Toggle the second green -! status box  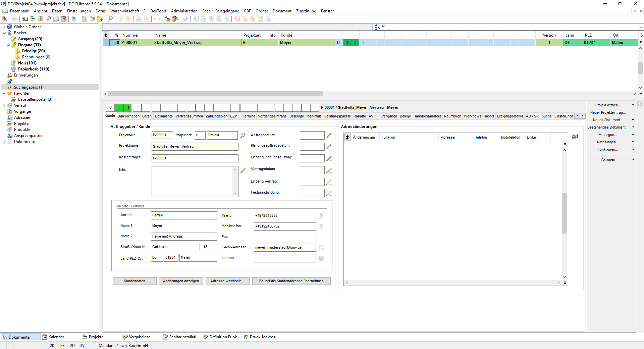(x=128, y=108)
